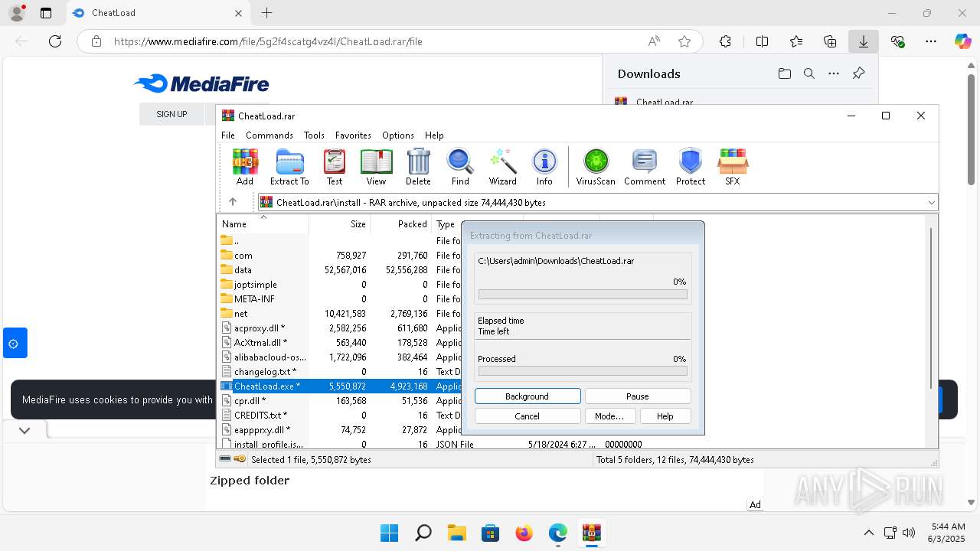
Task: Expand the collapse chevron below cookie banner
Action: (x=24, y=430)
